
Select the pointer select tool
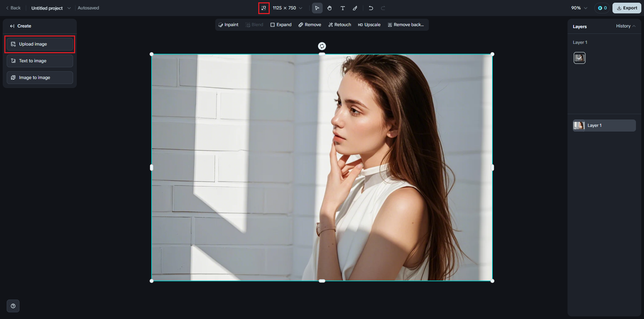317,8
